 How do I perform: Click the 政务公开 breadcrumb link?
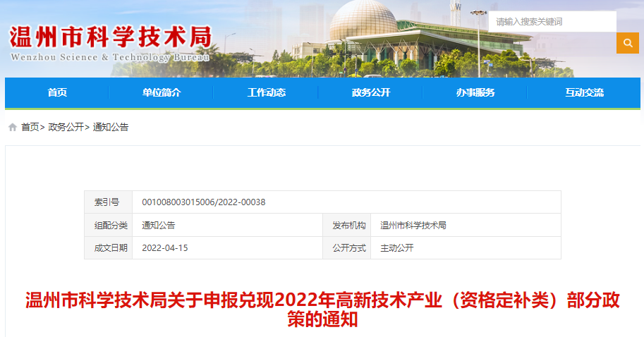[x=66, y=128]
